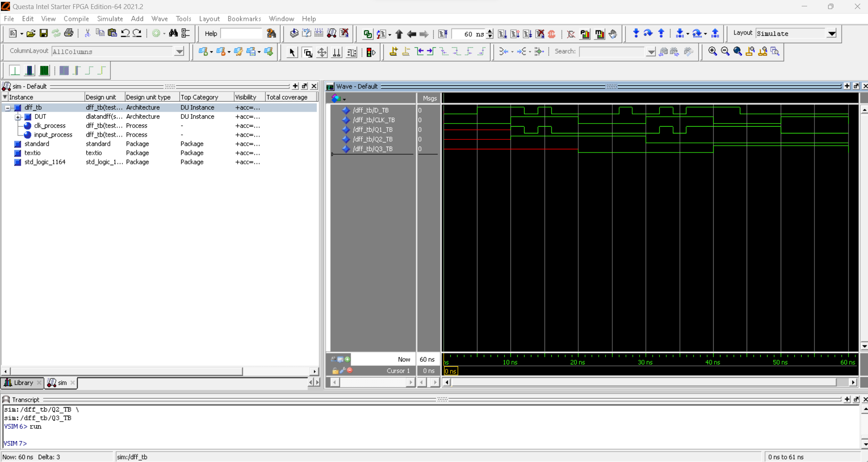The image size is (868, 462).
Task: Open the Layout Simulate dropdown
Action: tap(832, 34)
